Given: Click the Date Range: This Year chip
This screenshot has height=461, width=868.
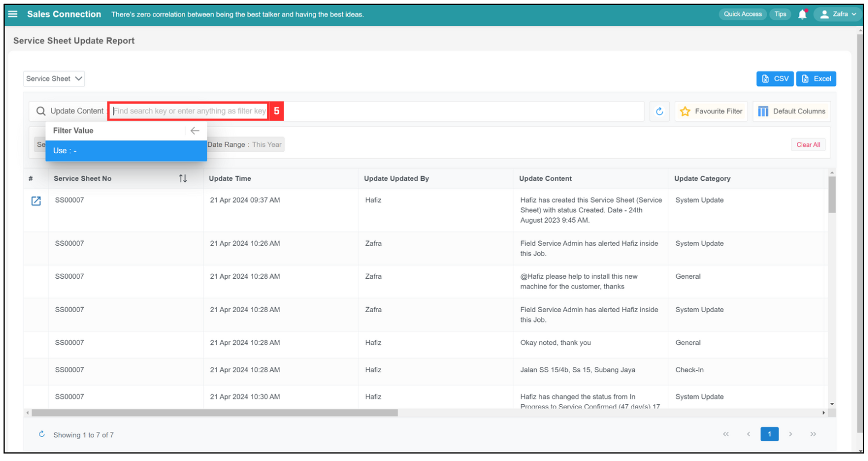Looking at the screenshot, I should [245, 145].
